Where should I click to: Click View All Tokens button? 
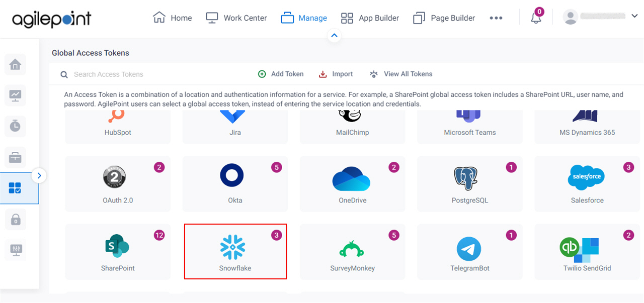(x=401, y=74)
